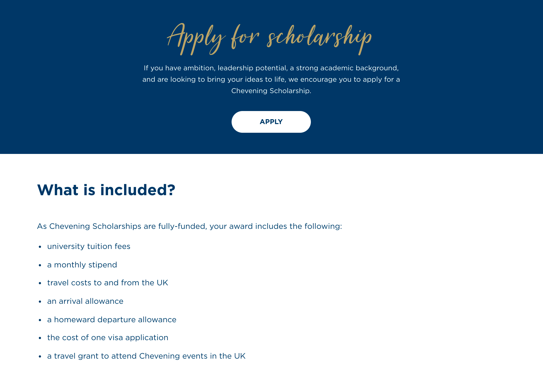This screenshot has height=392, width=543.
Task: Select the 'university tuition fees' list item
Action: (x=89, y=246)
